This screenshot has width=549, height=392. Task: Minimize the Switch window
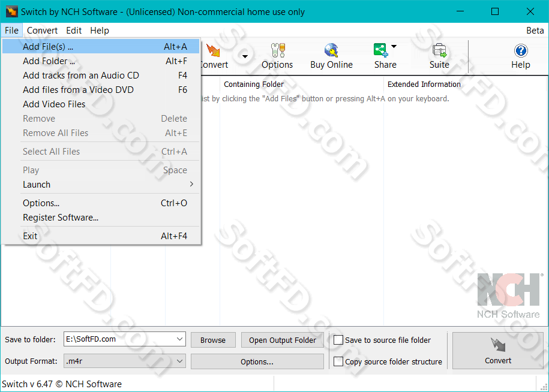[460, 11]
